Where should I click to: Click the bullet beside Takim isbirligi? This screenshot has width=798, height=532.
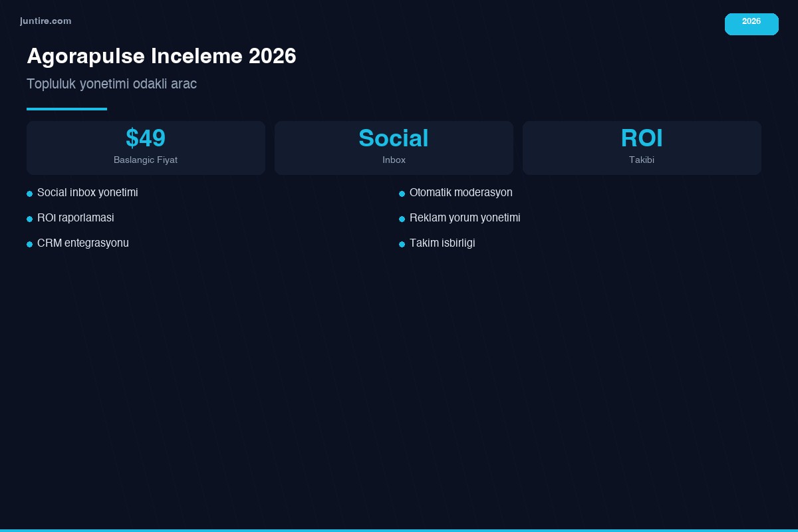coord(402,244)
